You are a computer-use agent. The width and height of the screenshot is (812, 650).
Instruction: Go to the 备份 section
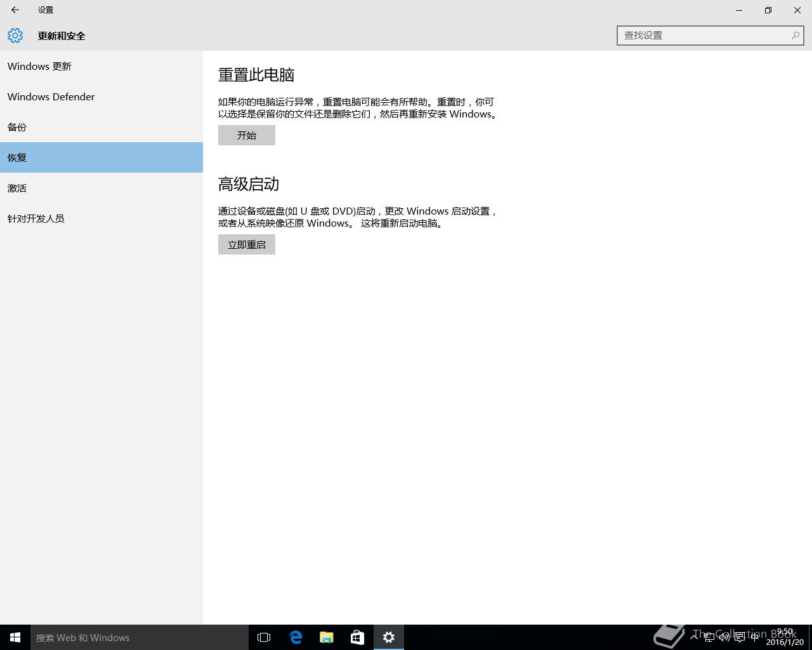[101, 127]
